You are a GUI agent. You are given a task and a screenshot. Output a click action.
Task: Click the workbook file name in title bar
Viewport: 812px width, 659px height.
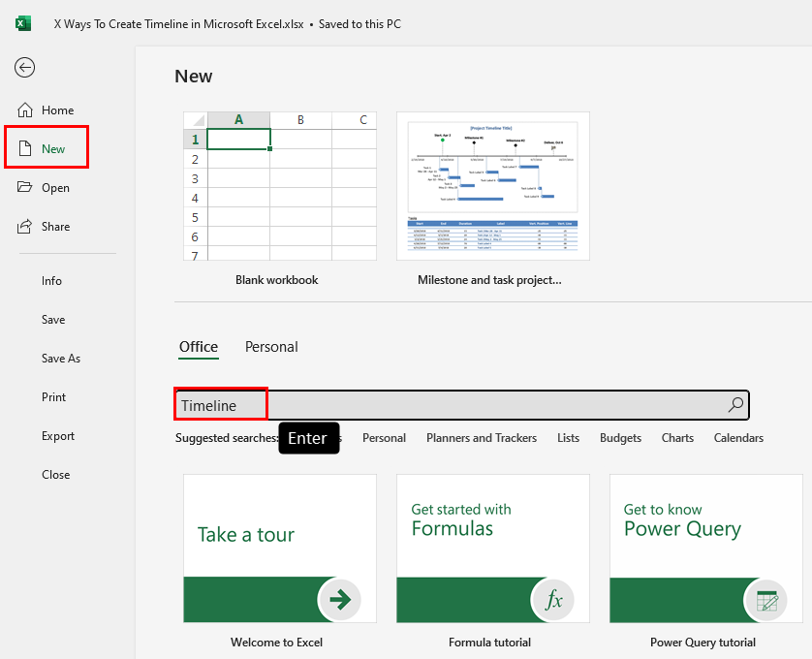(x=178, y=24)
